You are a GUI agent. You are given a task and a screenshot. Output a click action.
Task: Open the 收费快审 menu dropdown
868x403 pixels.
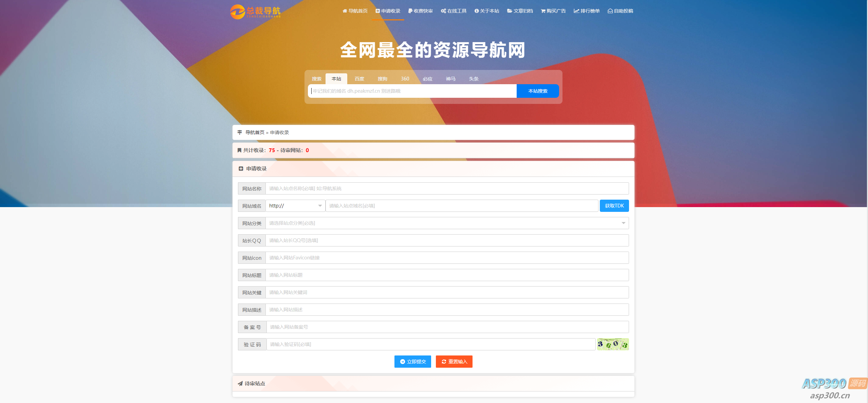tap(420, 11)
